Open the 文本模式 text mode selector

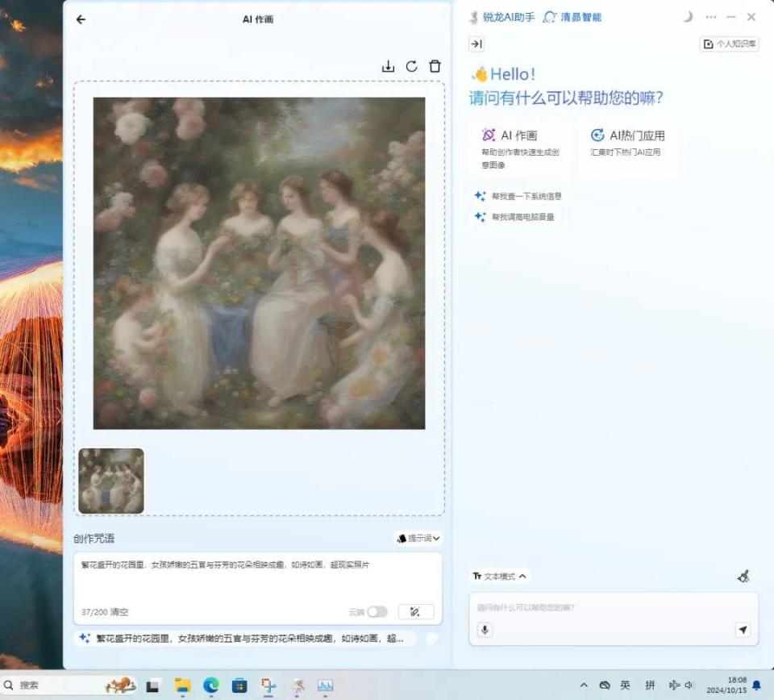(500, 577)
